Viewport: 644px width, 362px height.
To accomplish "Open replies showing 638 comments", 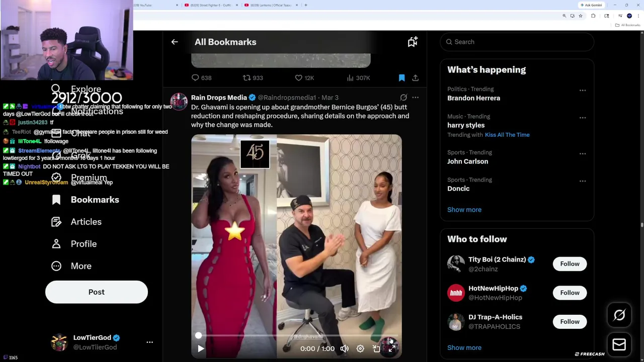I will [201, 78].
